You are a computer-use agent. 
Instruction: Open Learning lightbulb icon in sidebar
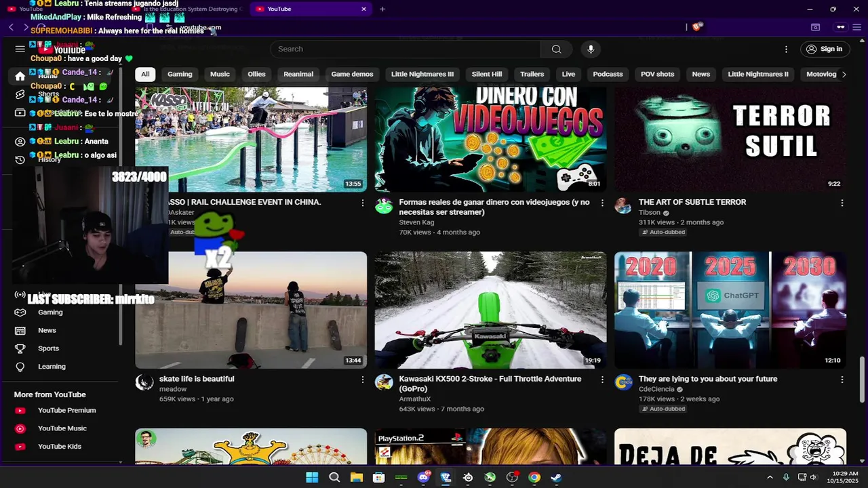(x=20, y=367)
